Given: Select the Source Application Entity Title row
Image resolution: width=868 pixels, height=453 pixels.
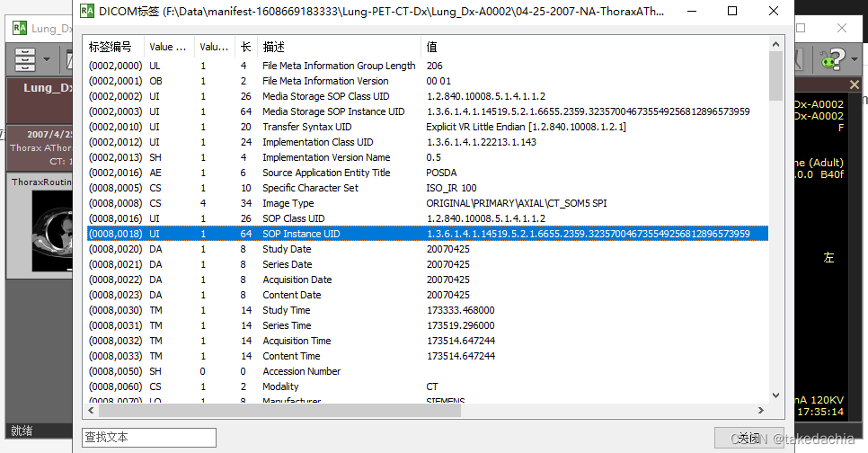Looking at the screenshot, I should click(428, 173).
